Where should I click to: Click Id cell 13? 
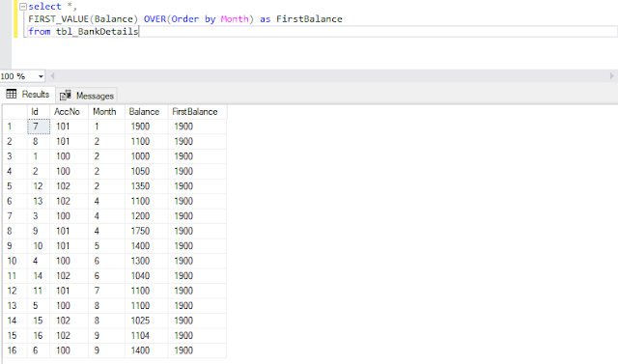[x=39, y=201]
